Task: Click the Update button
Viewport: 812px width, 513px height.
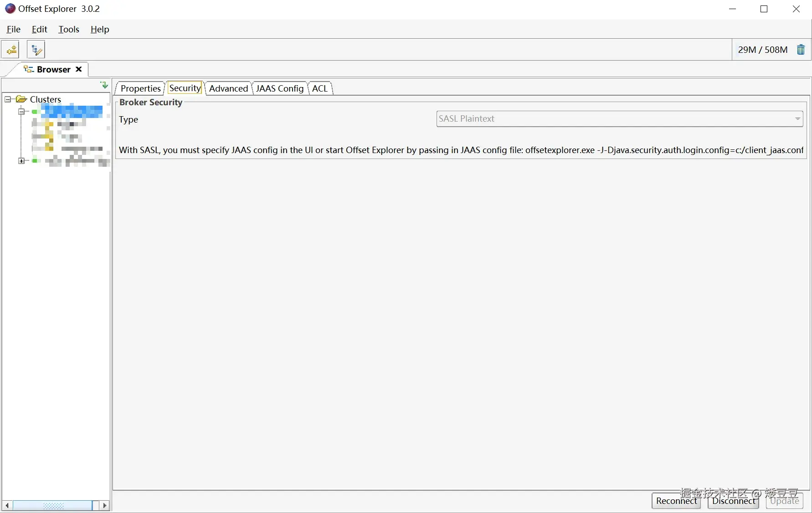Action: pos(785,501)
